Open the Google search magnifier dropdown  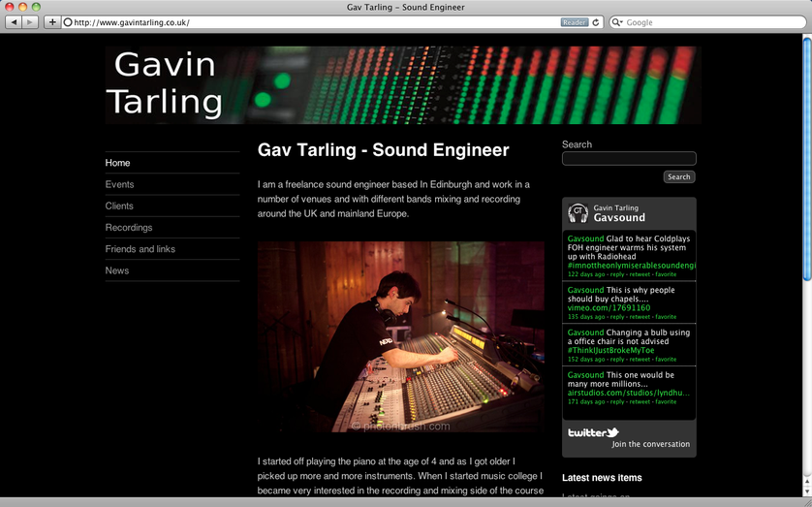point(617,22)
